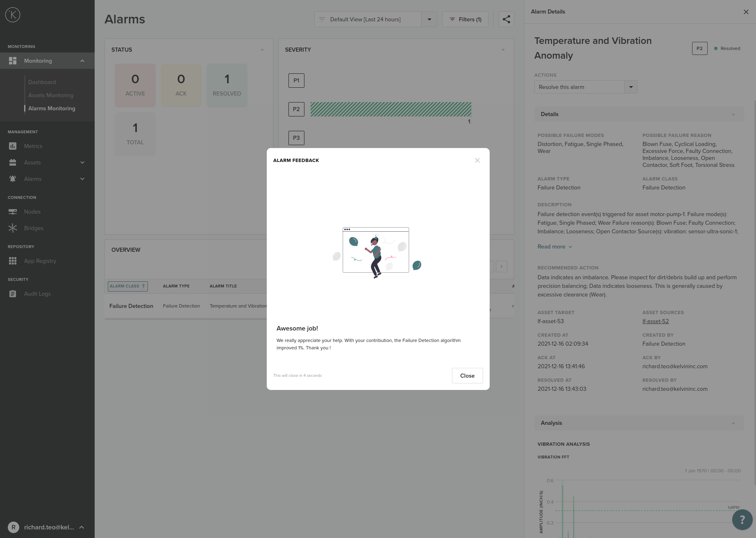This screenshot has width=756, height=538.
Task: Open Audit Logs under Security
Action: [37, 294]
